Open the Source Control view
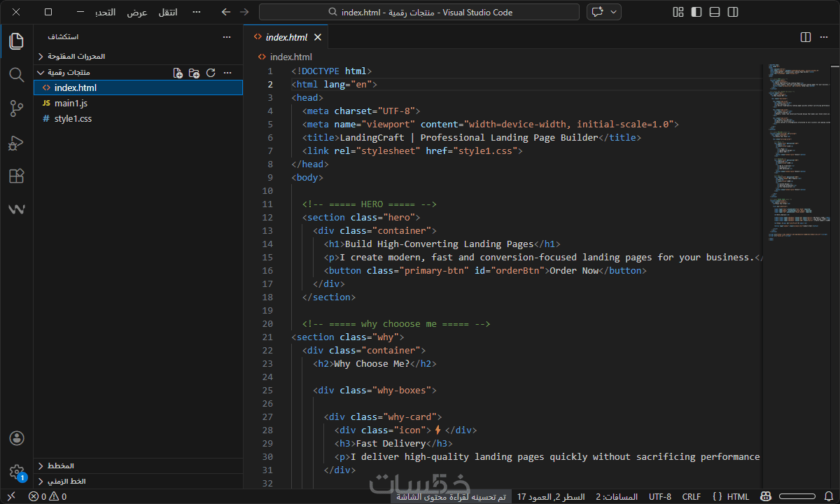The height and width of the screenshot is (504, 840). tap(17, 108)
